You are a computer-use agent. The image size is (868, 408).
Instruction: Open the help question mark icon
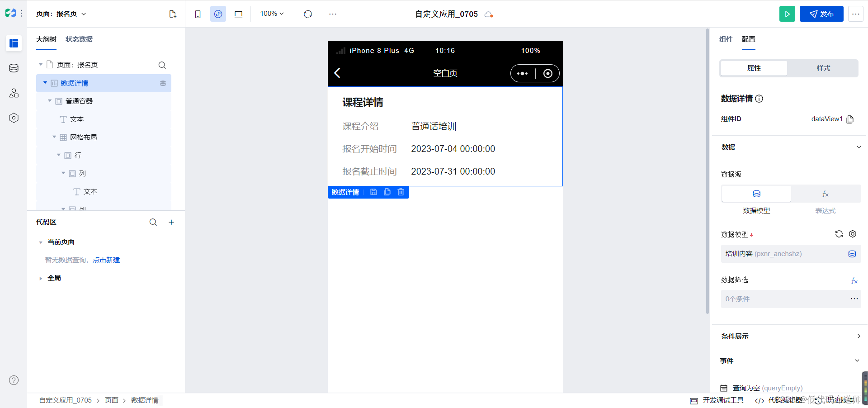point(14,380)
